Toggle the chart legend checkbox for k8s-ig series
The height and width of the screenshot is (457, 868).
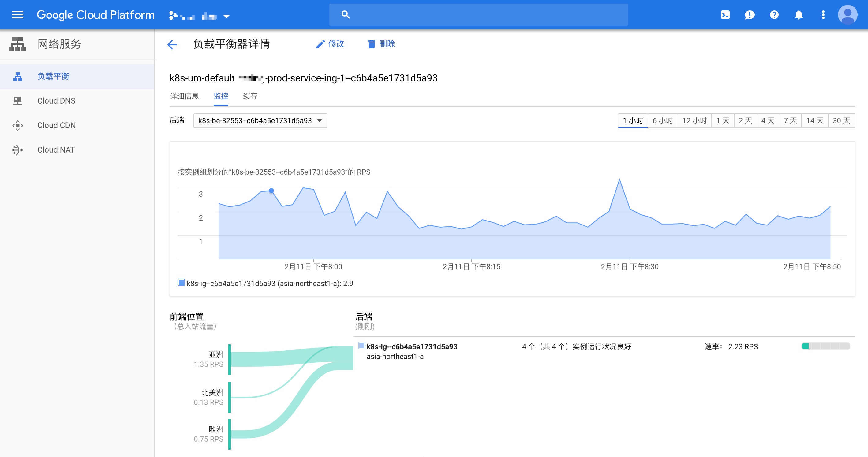click(181, 283)
